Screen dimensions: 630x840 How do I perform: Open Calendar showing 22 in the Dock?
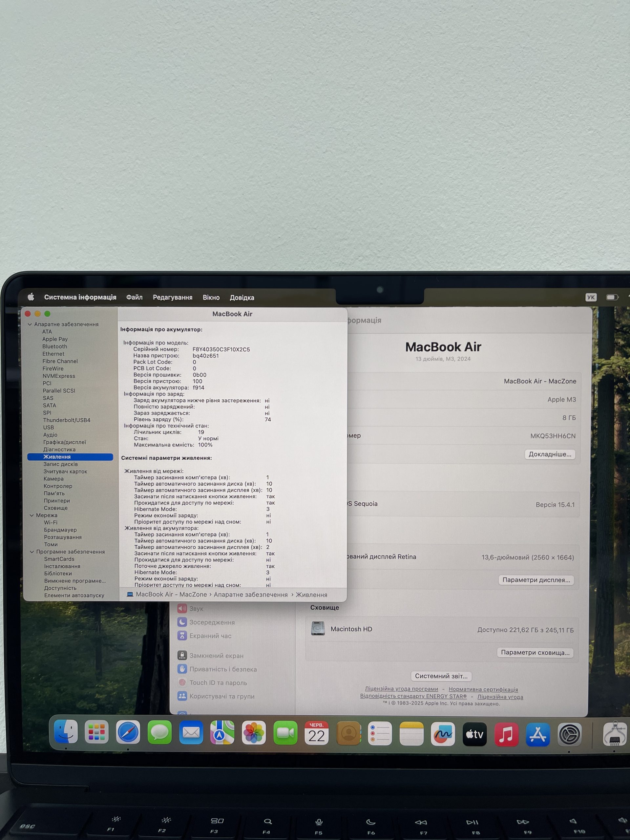pyautogui.click(x=317, y=733)
